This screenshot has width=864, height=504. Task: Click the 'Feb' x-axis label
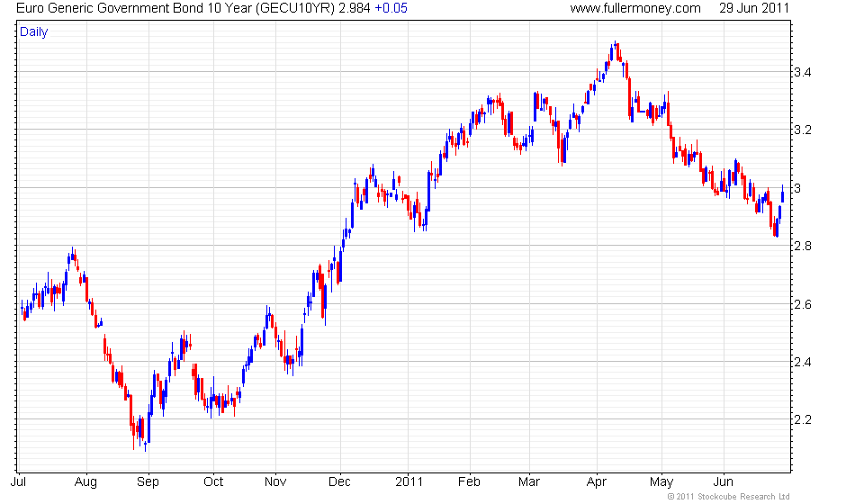pyautogui.click(x=469, y=482)
